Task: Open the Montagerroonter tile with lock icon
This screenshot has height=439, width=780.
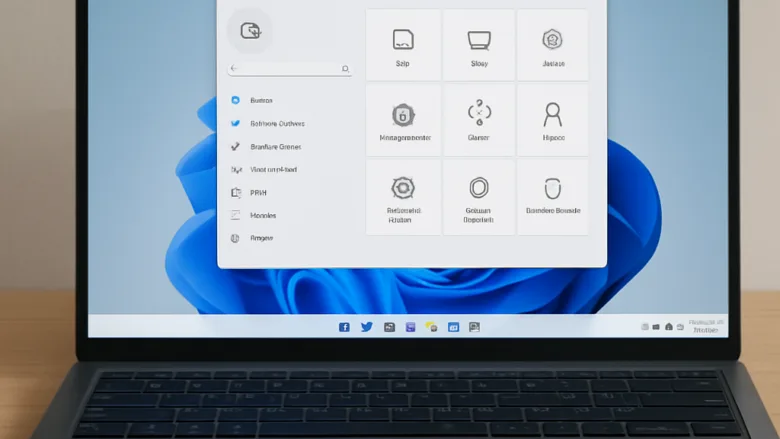Action: point(403,120)
